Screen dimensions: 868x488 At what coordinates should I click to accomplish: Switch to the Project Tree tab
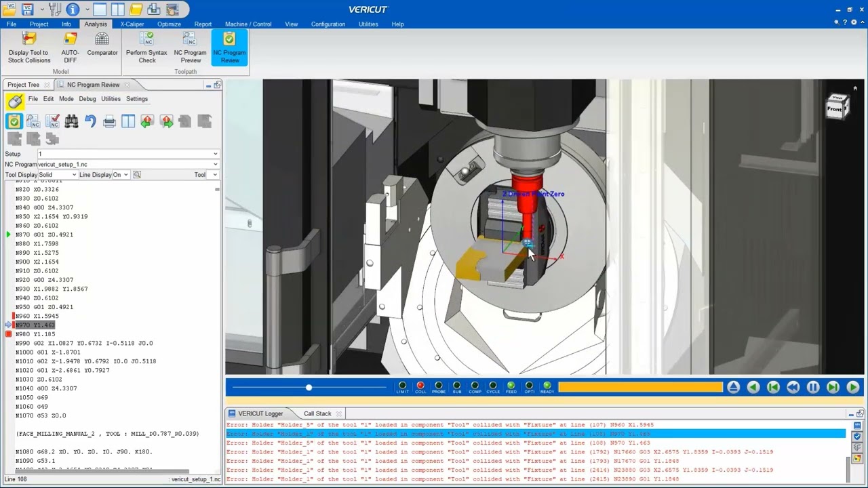pos(24,85)
